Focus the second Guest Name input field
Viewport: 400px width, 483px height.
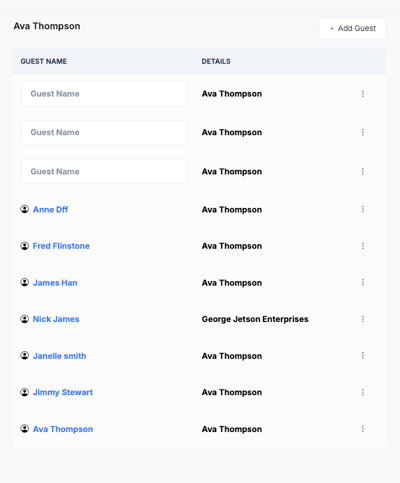coord(104,132)
